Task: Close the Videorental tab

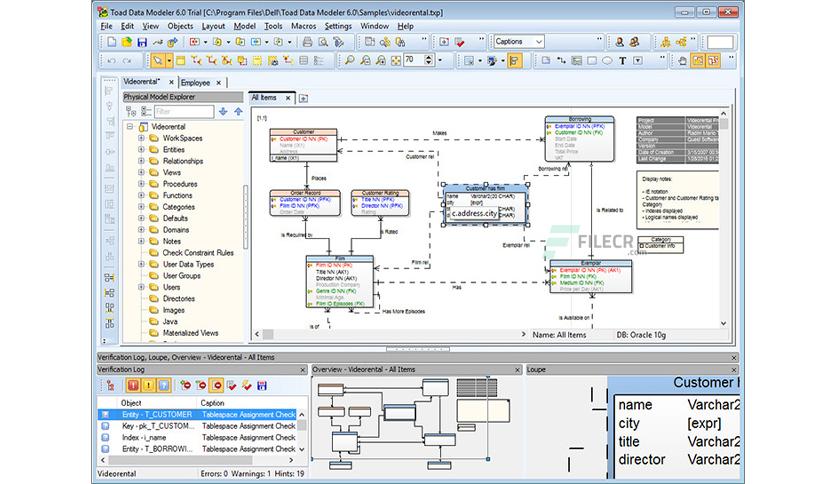Action: (171, 82)
